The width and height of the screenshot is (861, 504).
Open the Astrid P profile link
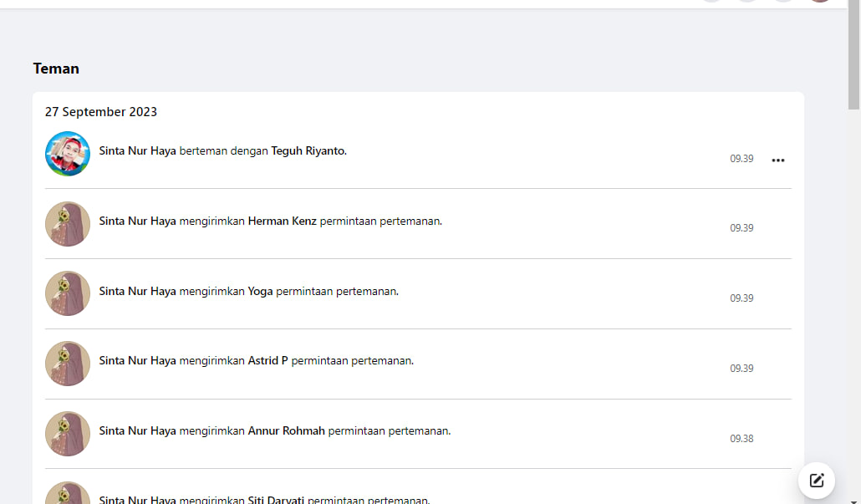pyautogui.click(x=268, y=361)
